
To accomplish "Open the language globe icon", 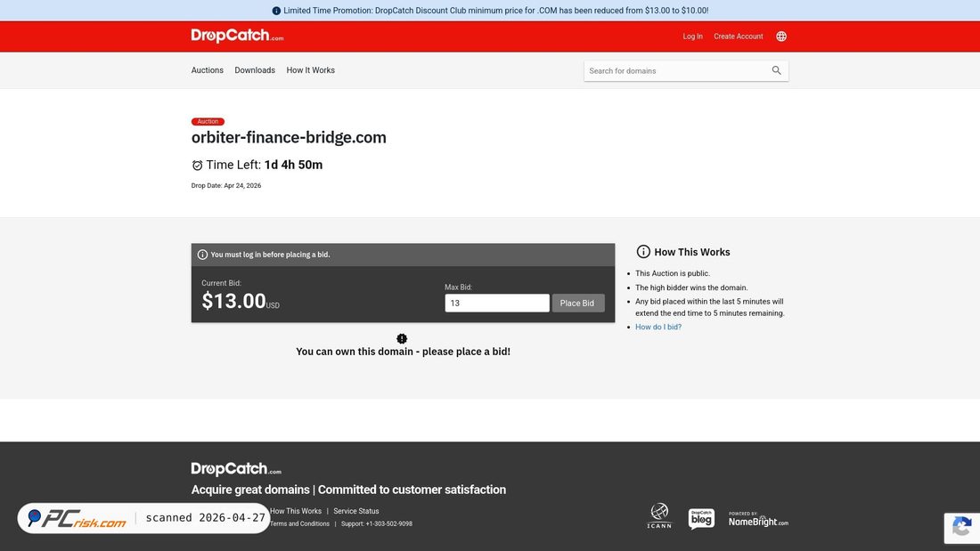I will [781, 36].
